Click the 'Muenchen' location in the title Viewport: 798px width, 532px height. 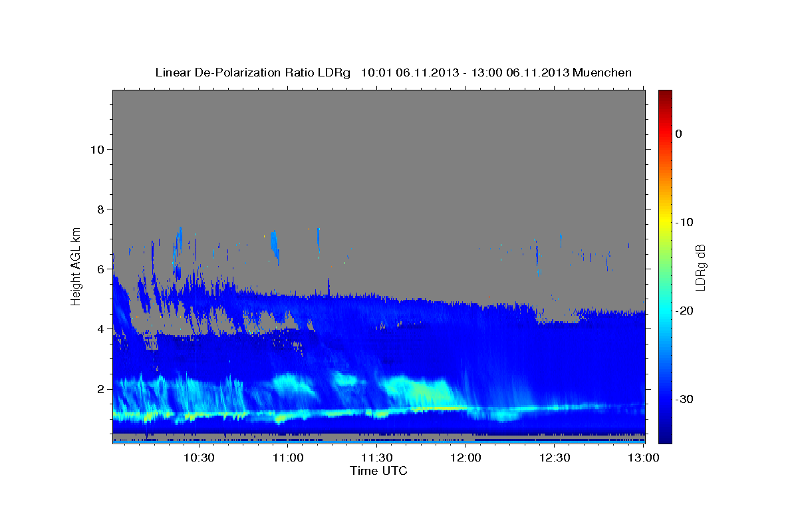(602, 72)
